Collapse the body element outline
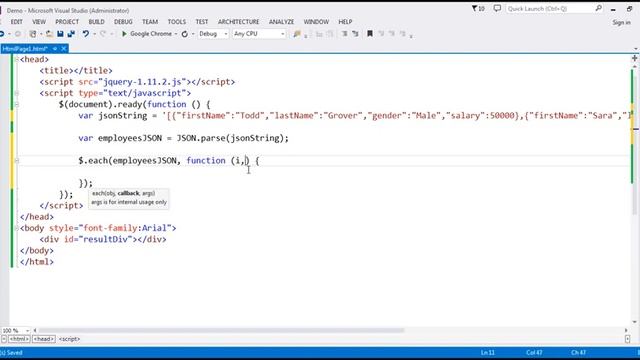This screenshot has width=640, height=360. 17,228
